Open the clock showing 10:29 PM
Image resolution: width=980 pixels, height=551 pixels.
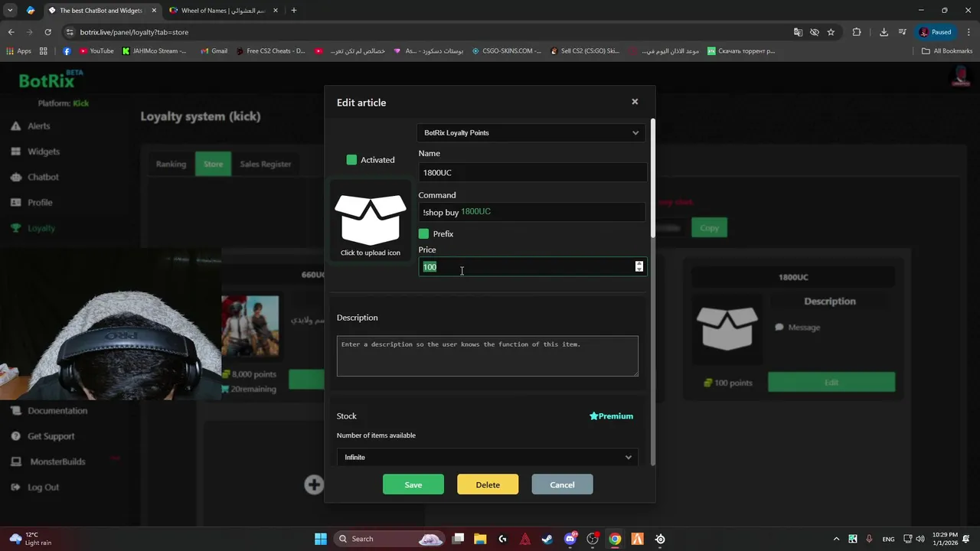click(x=945, y=539)
